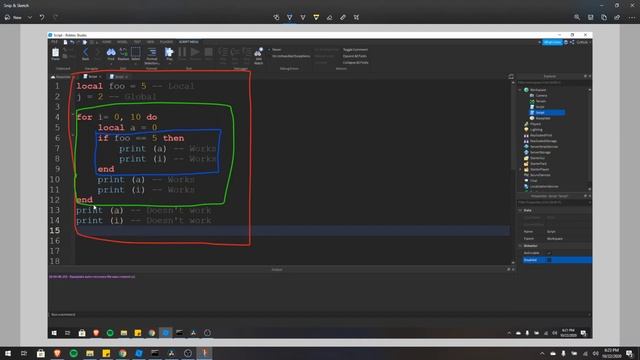This screenshot has width=640, height=360.
Task: Click the Paste icon in Roblox Studio ribbon
Action: click(x=56, y=53)
